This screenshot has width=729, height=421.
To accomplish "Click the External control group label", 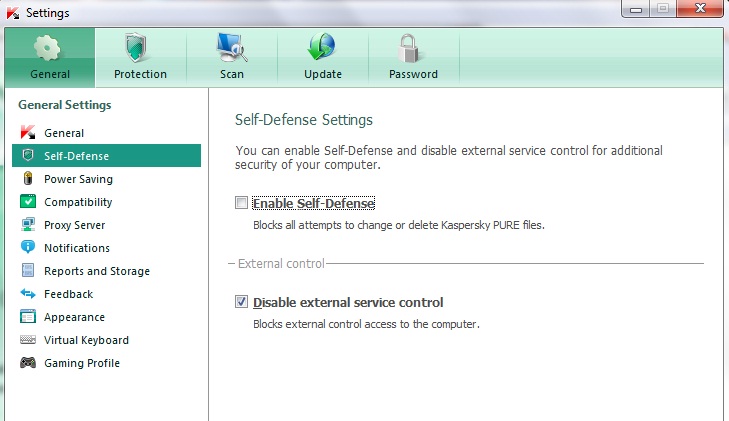I will tap(281, 263).
